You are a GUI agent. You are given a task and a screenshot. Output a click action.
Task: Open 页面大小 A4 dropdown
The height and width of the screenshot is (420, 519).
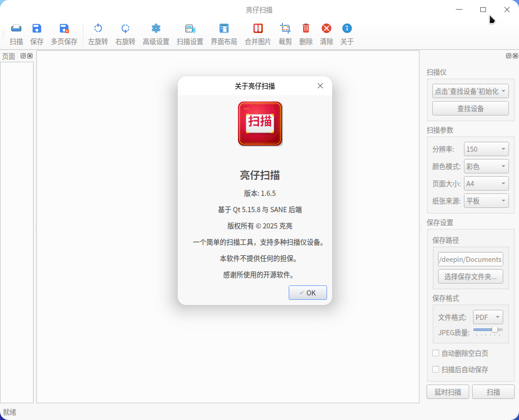tap(486, 183)
